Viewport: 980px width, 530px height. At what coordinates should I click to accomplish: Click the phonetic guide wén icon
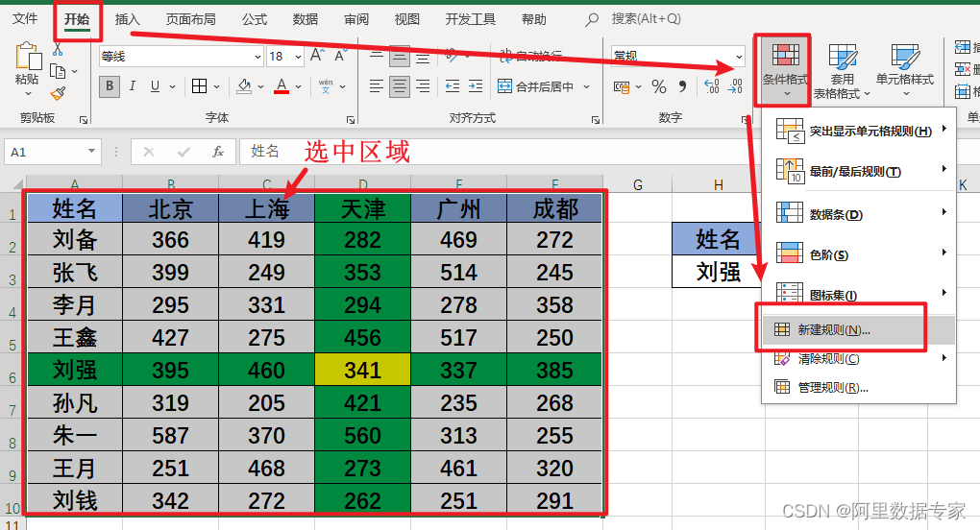pyautogui.click(x=326, y=86)
